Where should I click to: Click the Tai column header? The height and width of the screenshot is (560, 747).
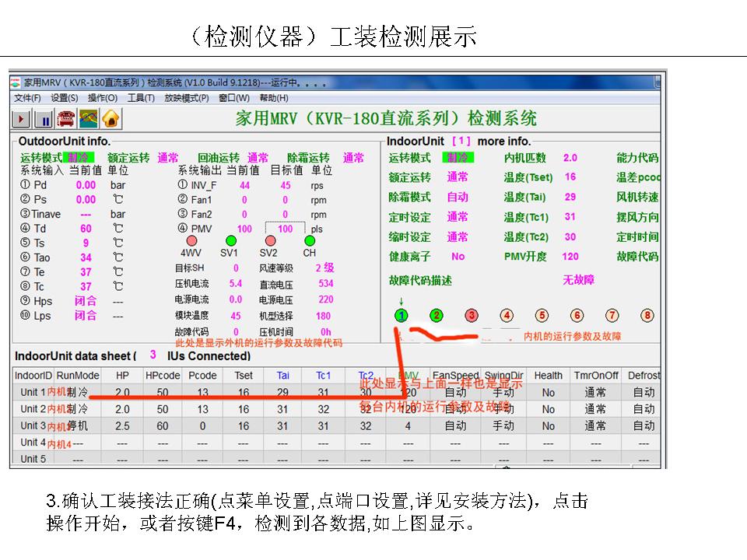tap(283, 376)
